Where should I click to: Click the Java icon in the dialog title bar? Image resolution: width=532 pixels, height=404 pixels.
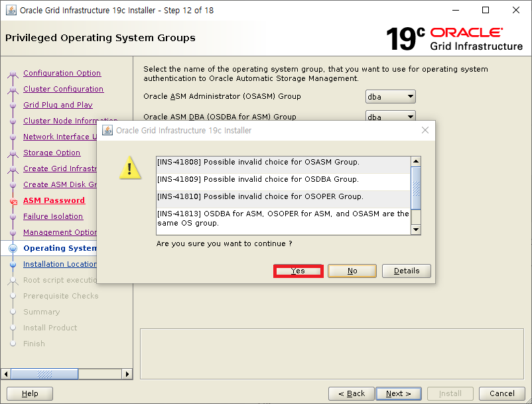[x=107, y=130]
